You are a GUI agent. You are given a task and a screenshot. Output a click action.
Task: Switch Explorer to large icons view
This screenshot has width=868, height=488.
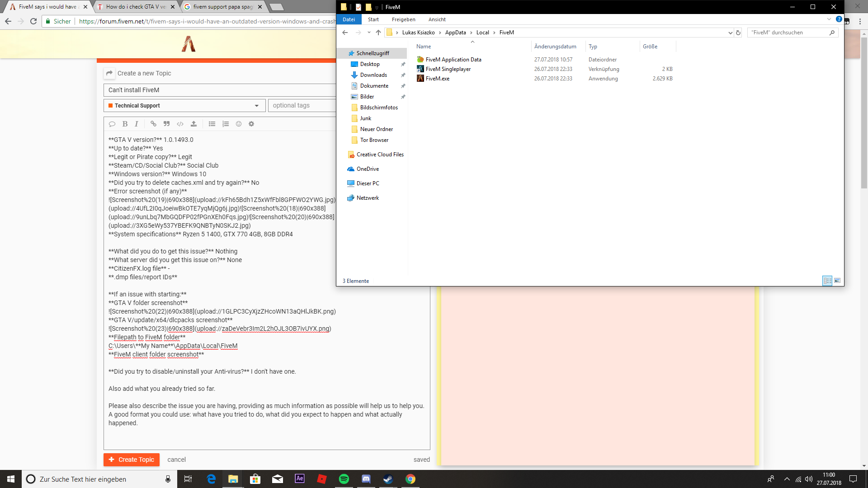(x=837, y=281)
